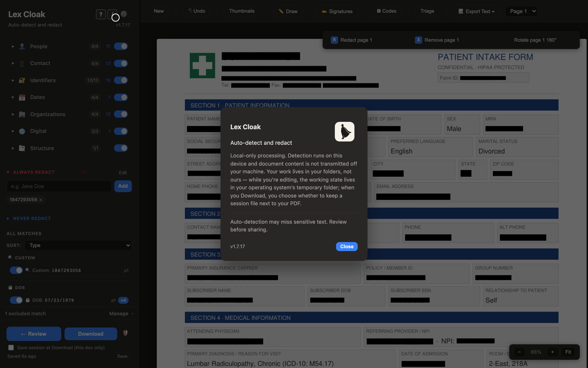Expand the Identifiers category arrow
This screenshot has width=588, height=368.
pos(13,80)
